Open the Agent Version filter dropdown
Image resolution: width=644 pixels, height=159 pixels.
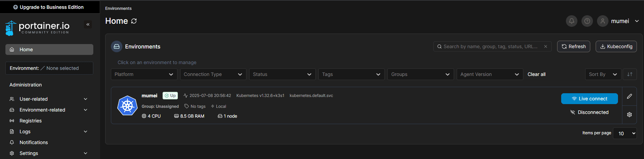coord(490,74)
